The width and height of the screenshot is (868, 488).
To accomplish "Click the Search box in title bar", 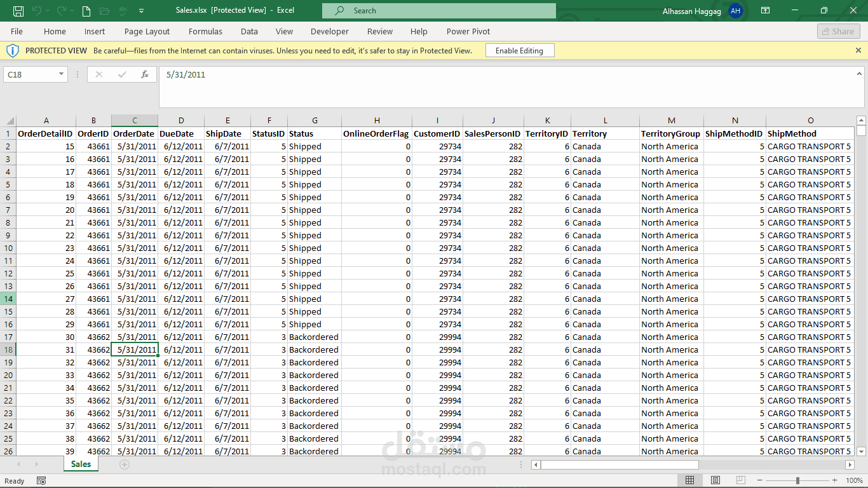I will pyautogui.click(x=438, y=11).
